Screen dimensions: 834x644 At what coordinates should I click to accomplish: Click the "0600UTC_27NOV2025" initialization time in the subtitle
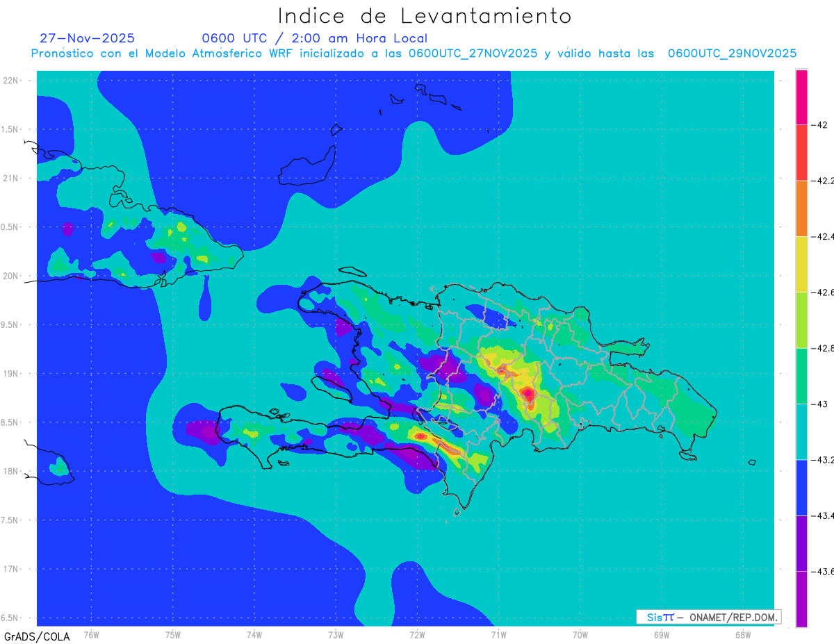(x=473, y=53)
